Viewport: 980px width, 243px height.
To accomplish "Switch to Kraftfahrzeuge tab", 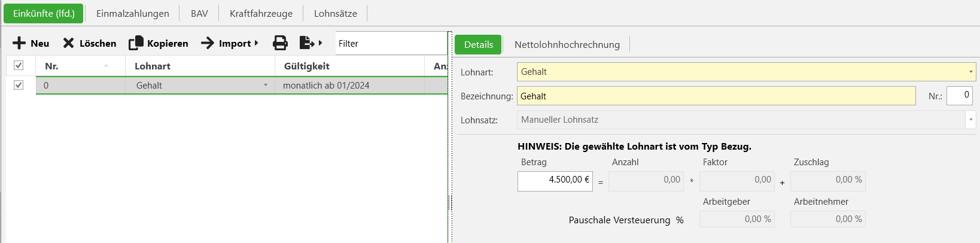I will click(x=261, y=13).
